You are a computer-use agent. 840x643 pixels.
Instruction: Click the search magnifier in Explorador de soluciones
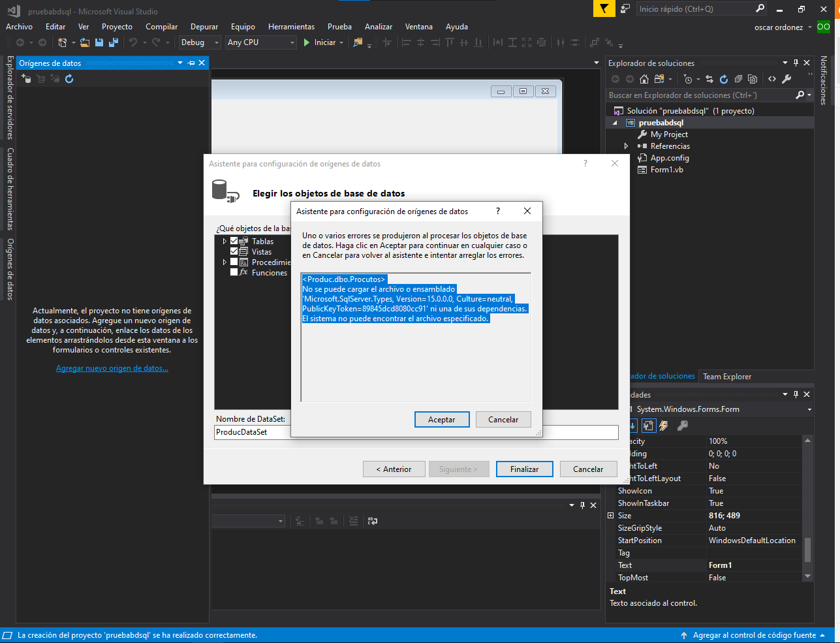tap(800, 95)
